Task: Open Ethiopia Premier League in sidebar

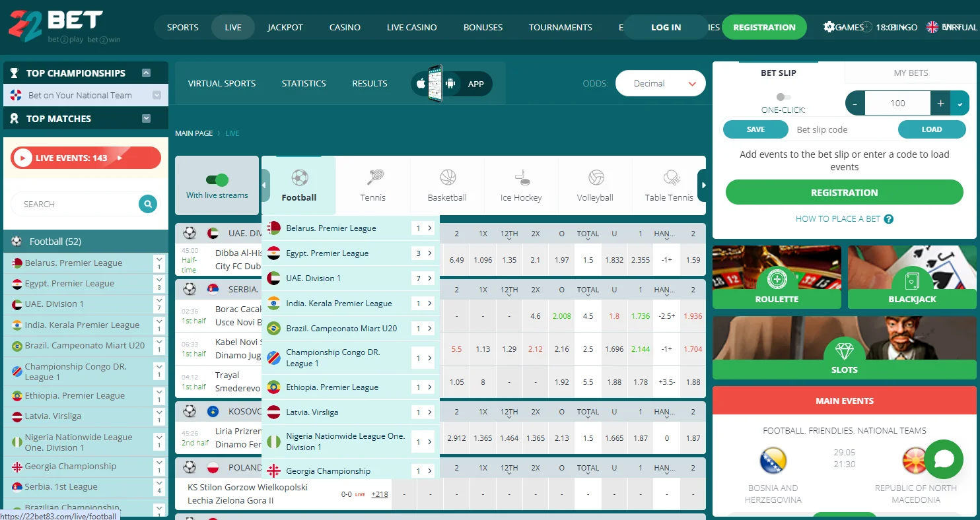Action: coord(75,396)
